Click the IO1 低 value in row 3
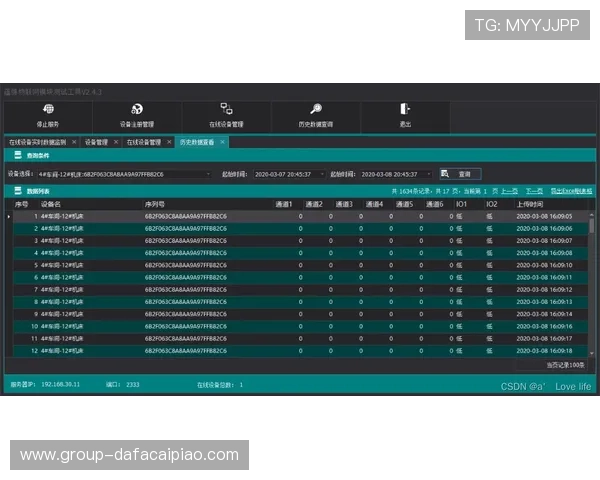The width and height of the screenshot is (600, 480). (459, 241)
